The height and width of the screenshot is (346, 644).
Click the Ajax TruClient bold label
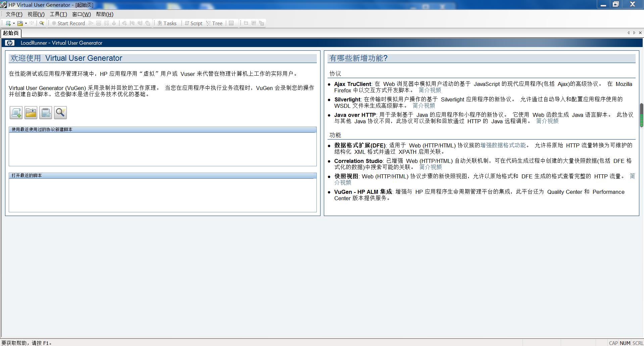pos(353,84)
